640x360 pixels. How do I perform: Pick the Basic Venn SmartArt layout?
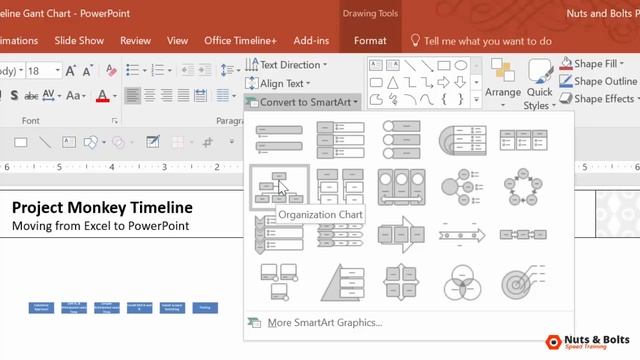pos(462,282)
